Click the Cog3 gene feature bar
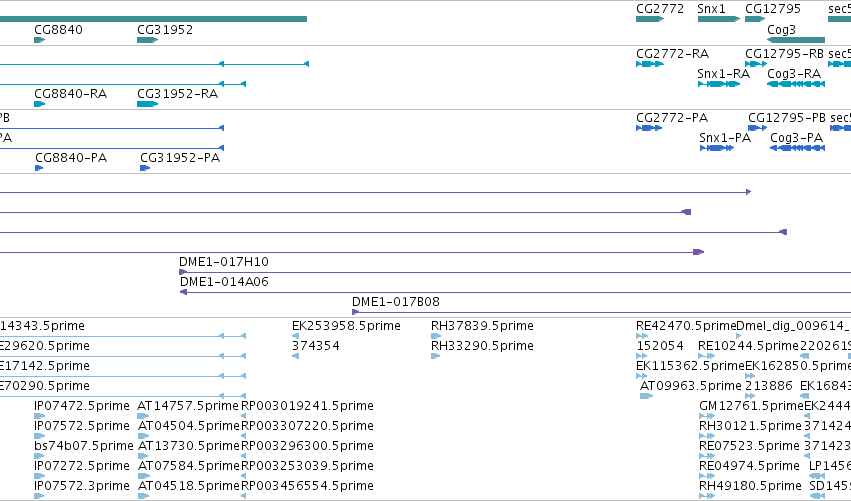The height and width of the screenshot is (501, 851). pyautogui.click(x=796, y=40)
